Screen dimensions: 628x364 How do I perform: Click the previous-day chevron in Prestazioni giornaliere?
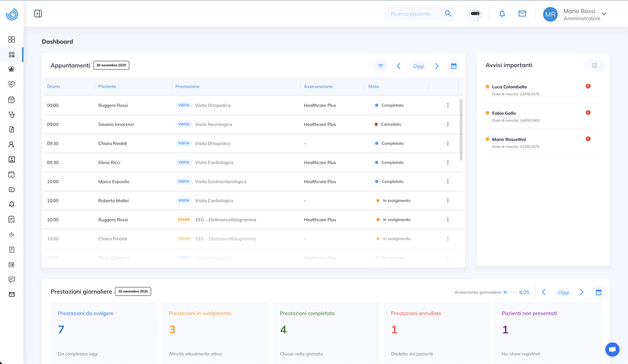click(544, 292)
